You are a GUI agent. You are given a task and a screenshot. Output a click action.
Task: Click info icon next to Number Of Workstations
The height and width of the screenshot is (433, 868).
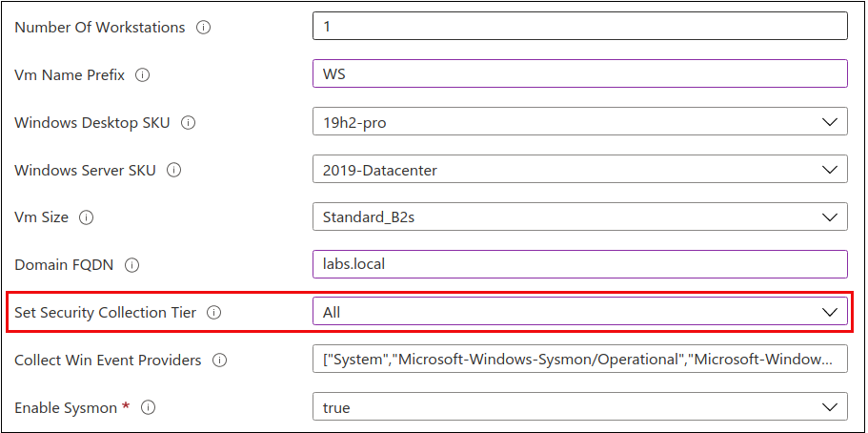(203, 28)
